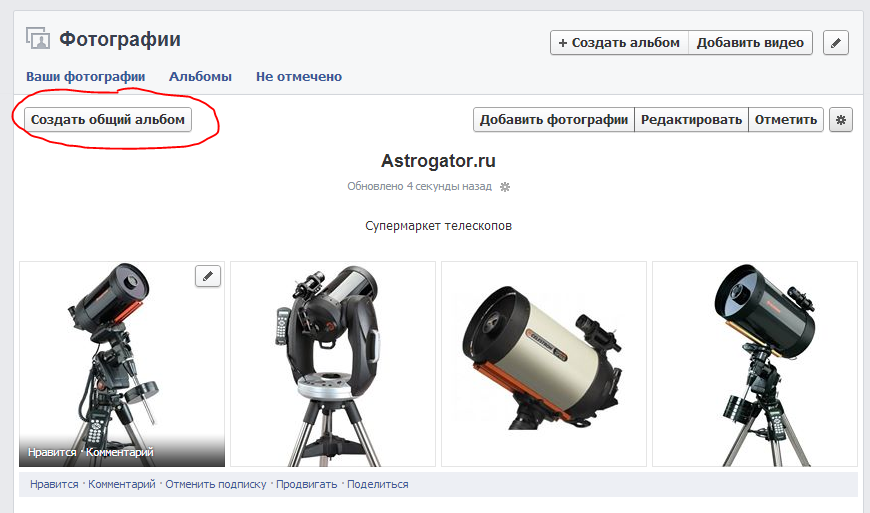Viewport: 870px width, 513px height.
Task: Click the Редактировать button
Action: [x=691, y=120]
